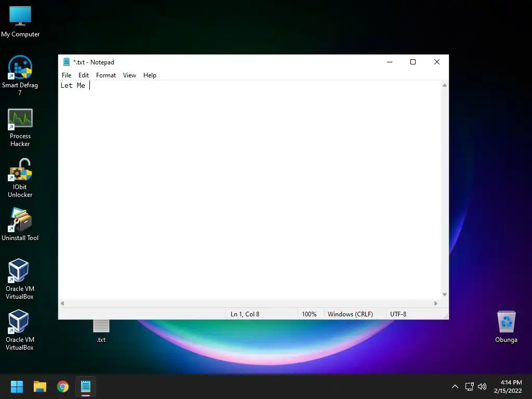This screenshot has width=532, height=399.
Task: Click the Notepad window resize grip
Action: click(x=446, y=316)
